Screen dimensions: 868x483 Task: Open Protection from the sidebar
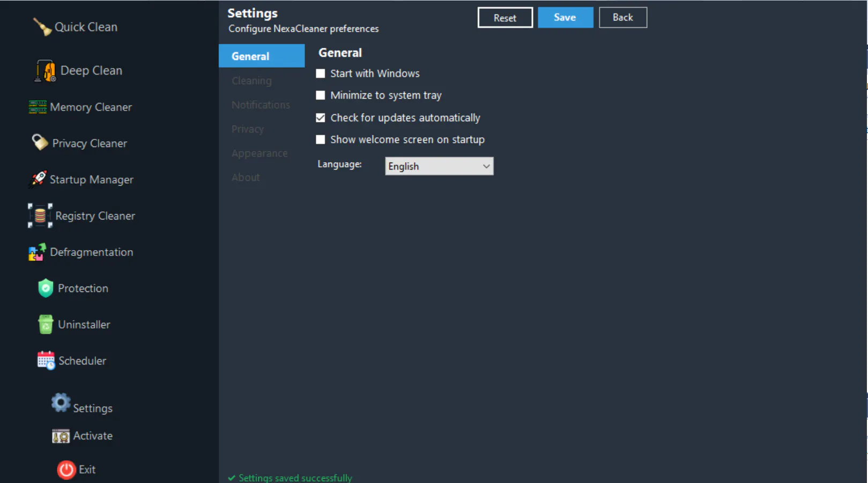tap(83, 288)
